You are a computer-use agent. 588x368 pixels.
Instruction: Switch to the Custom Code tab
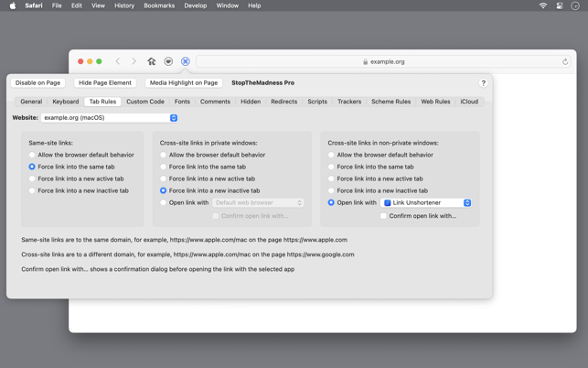click(145, 102)
